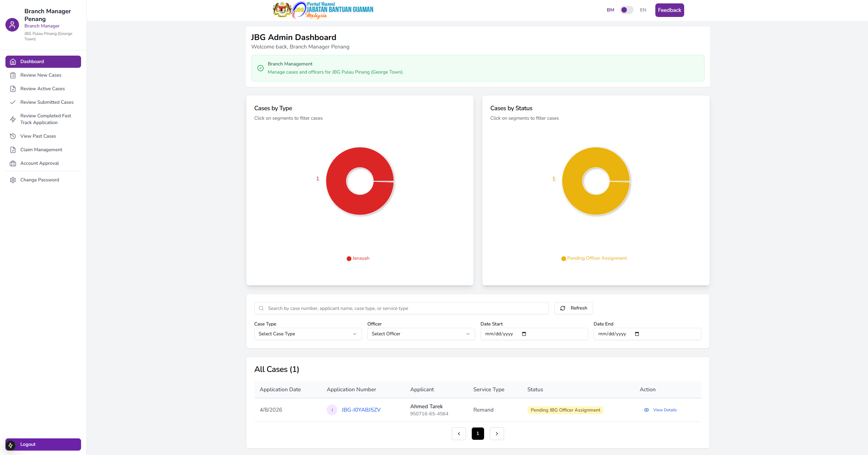
Task: Navigate to Claim Management in sidebar
Action: (x=41, y=150)
